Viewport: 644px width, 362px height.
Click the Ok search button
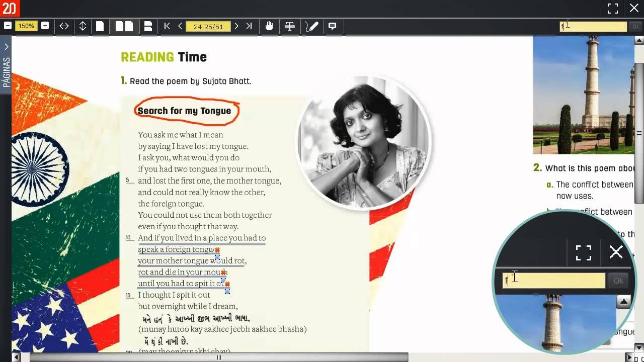point(635,27)
